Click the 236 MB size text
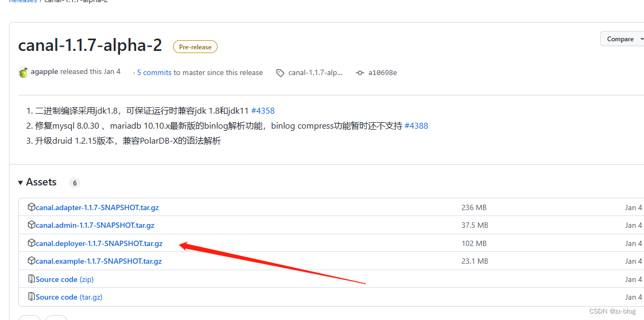 pyautogui.click(x=474, y=207)
